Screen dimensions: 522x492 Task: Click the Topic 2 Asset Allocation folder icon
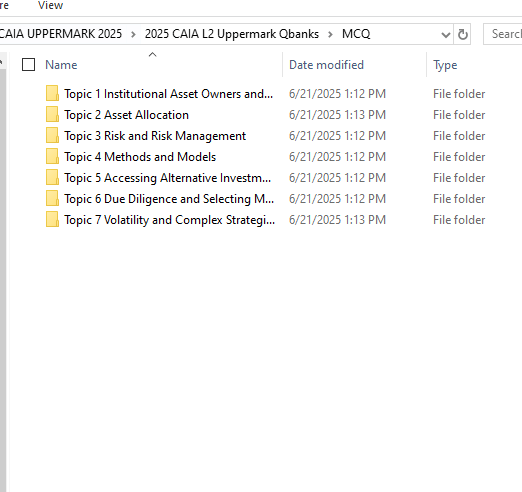pyautogui.click(x=52, y=114)
